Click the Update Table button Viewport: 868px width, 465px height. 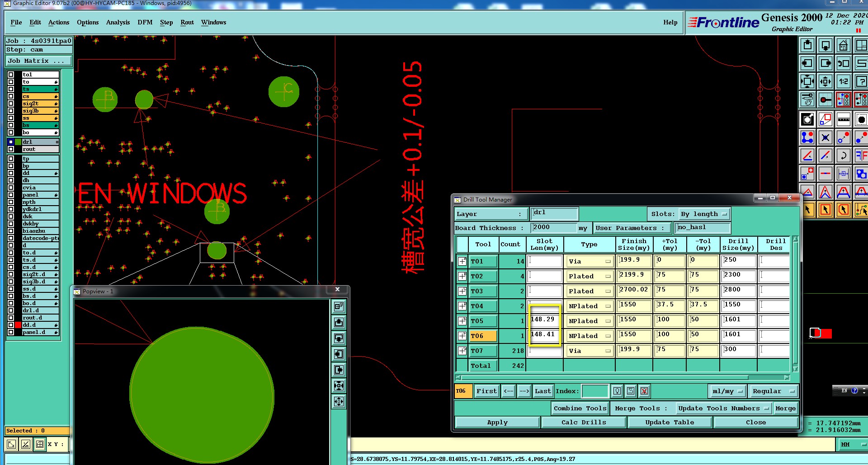coord(670,422)
